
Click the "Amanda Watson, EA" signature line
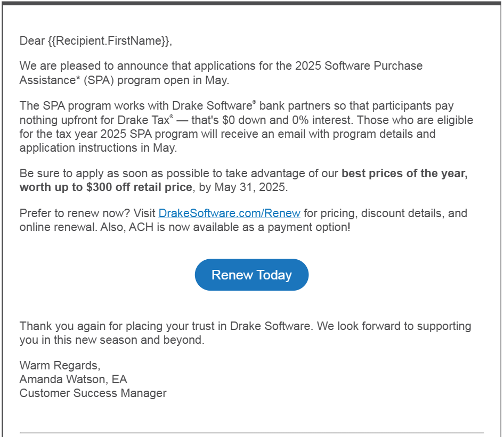point(74,379)
